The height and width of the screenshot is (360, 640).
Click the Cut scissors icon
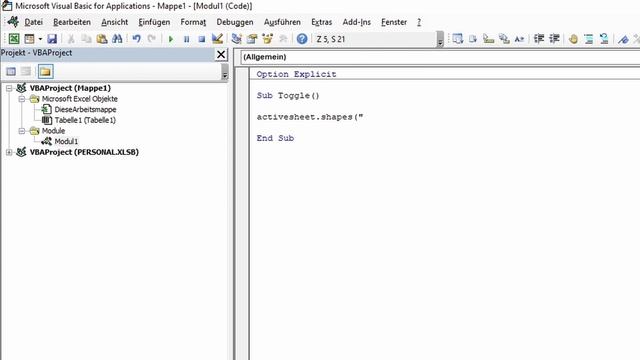(71, 39)
